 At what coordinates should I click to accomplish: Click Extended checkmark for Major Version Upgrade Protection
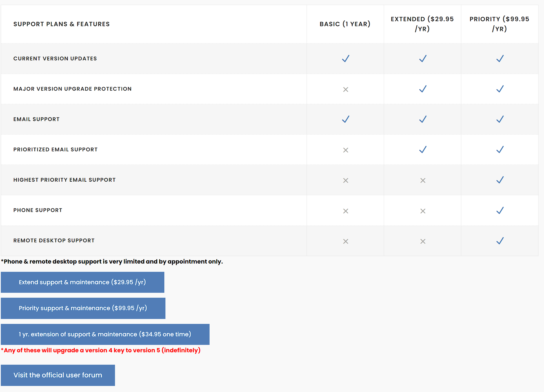coord(423,89)
